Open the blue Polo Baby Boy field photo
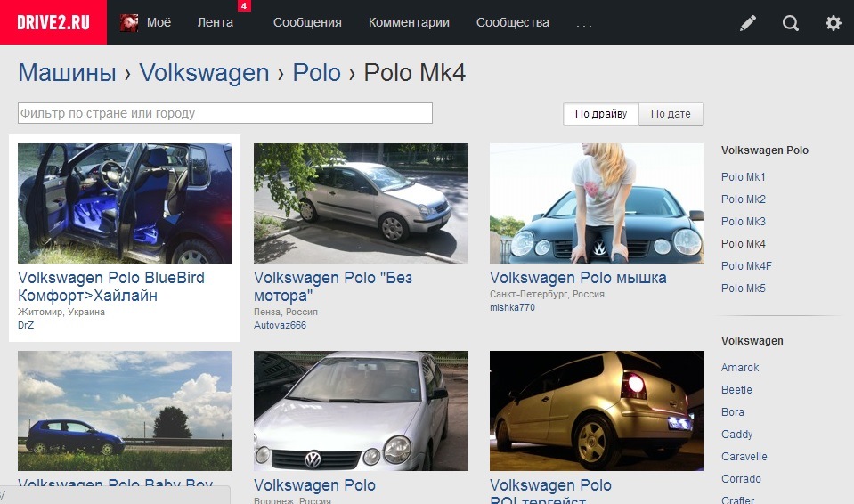The height and width of the screenshot is (504, 854). pos(125,411)
